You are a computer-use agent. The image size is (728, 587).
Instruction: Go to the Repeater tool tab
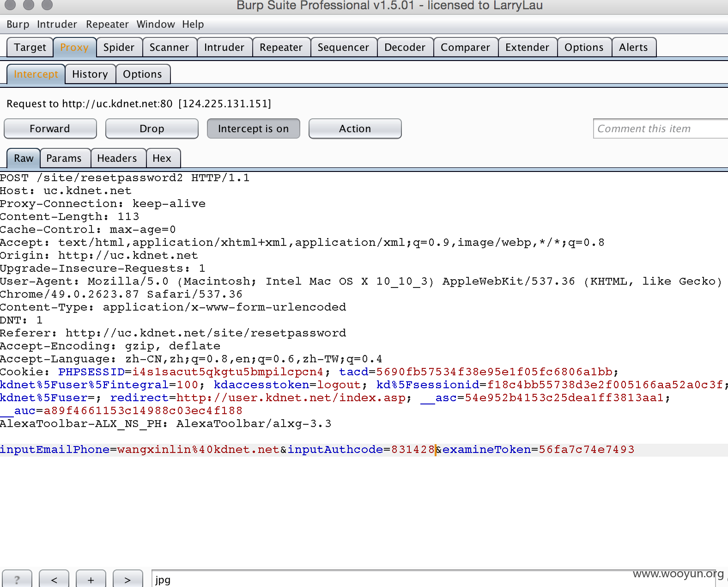[x=281, y=47]
